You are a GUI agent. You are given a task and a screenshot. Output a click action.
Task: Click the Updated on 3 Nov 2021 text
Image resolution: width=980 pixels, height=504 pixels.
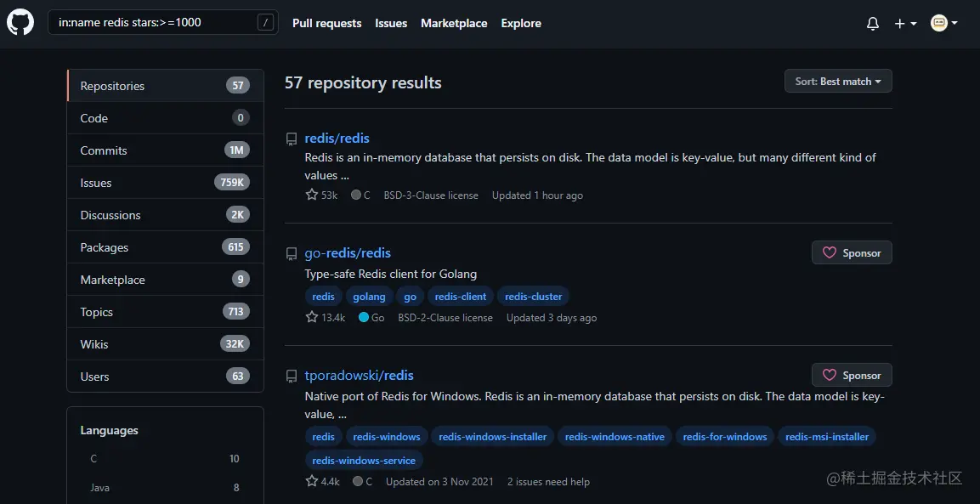[439, 482]
